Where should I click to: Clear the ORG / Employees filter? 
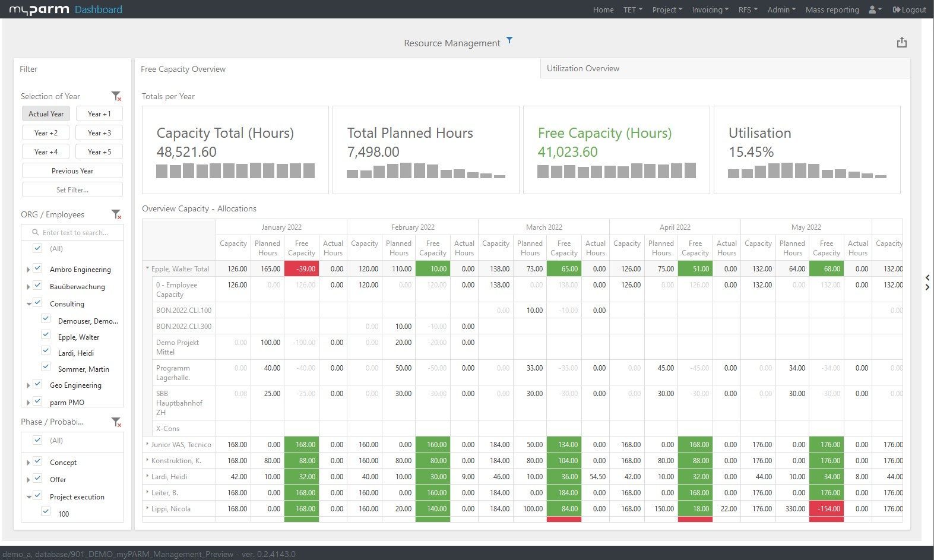[x=116, y=214]
